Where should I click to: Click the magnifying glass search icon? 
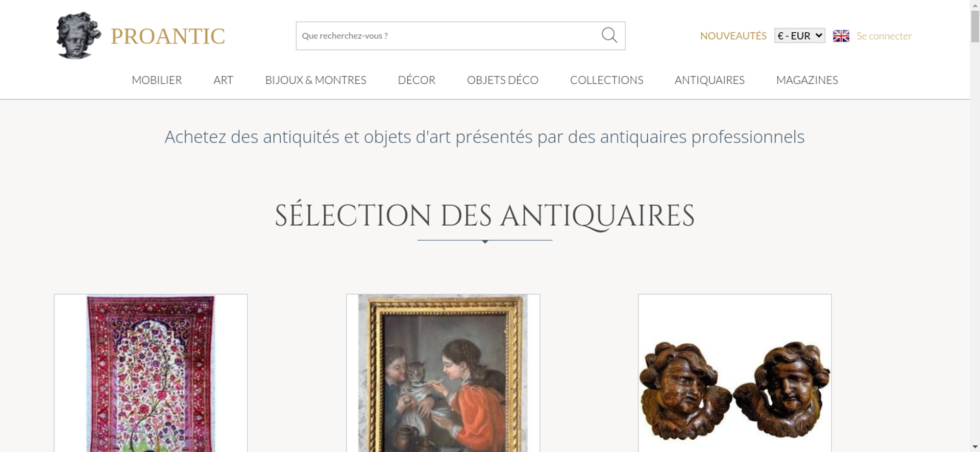[x=609, y=35]
